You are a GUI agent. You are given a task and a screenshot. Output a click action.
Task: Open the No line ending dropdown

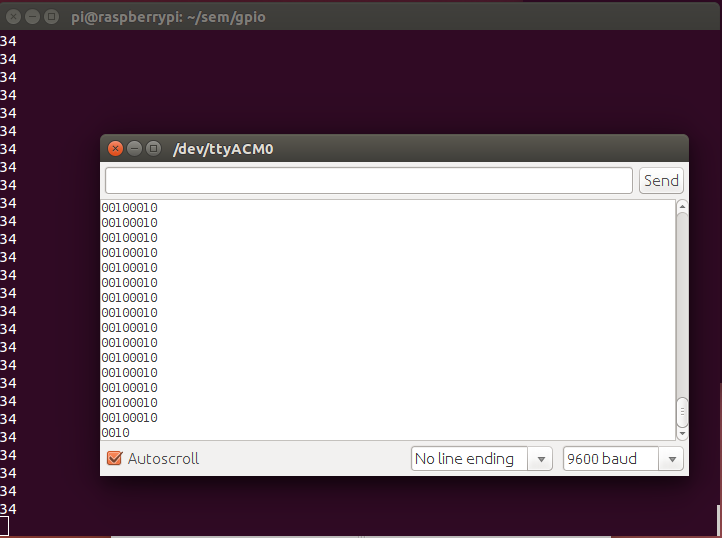point(482,459)
